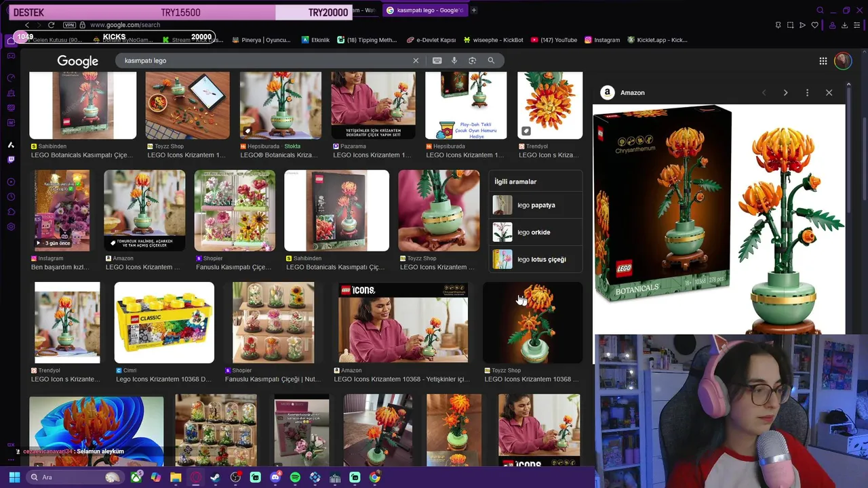Select related search lego lotus çiçeği
The image size is (868, 488).
536,259
